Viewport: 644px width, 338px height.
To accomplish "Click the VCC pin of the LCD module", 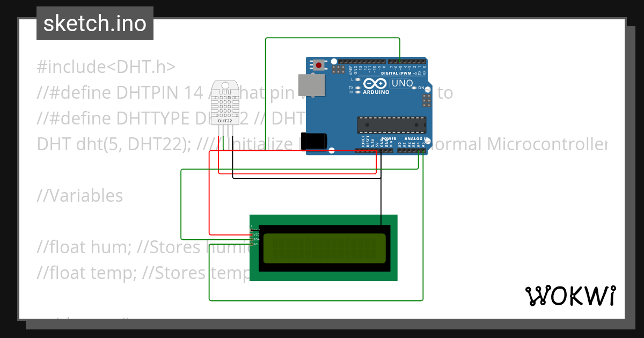I will [252, 234].
